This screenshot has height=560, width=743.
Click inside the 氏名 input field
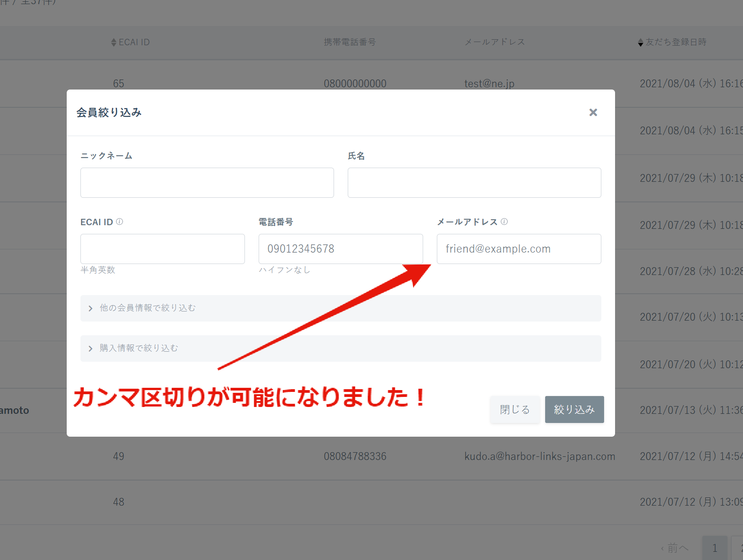point(474,183)
